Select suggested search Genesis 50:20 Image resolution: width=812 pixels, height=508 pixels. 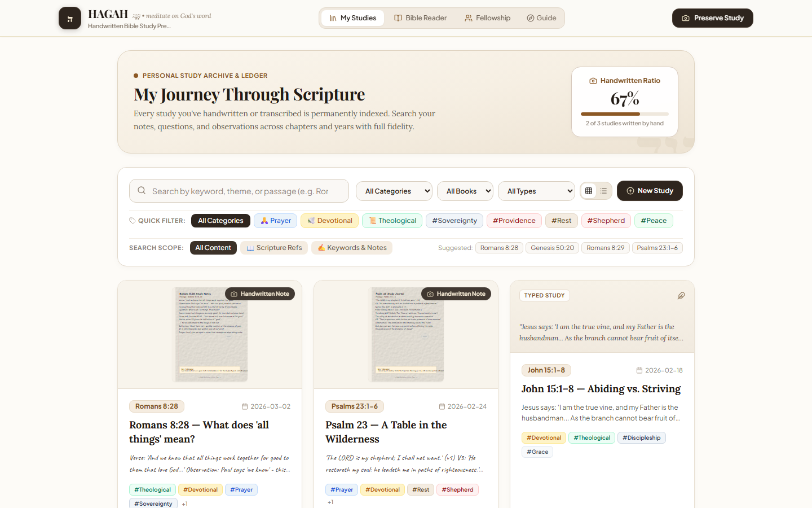click(x=552, y=248)
